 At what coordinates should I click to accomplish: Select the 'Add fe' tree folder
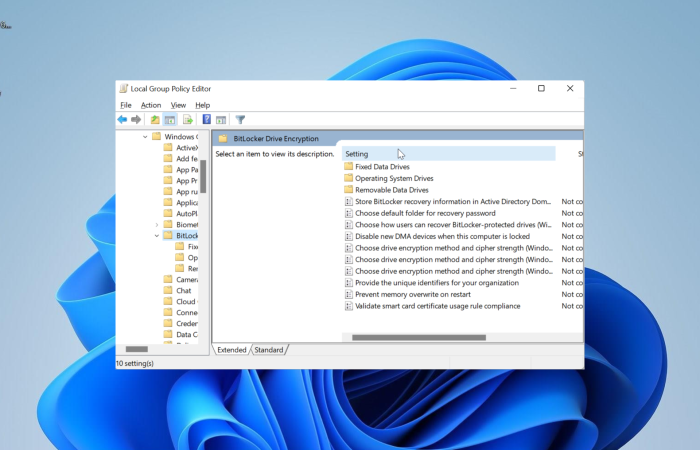pyautogui.click(x=181, y=158)
